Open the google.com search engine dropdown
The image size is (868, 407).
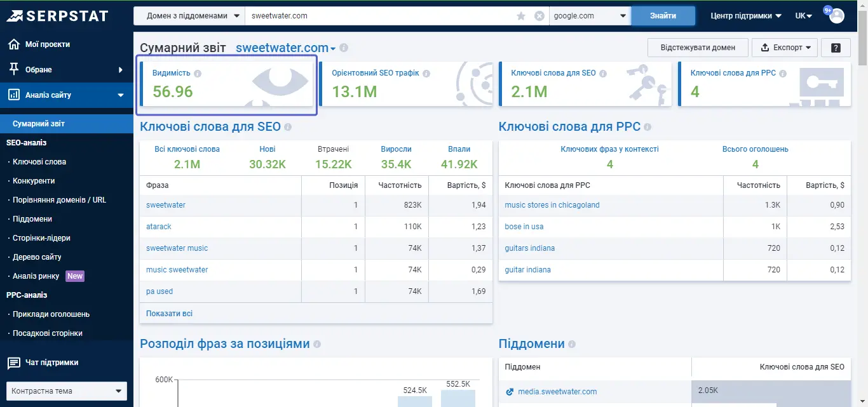tap(590, 16)
